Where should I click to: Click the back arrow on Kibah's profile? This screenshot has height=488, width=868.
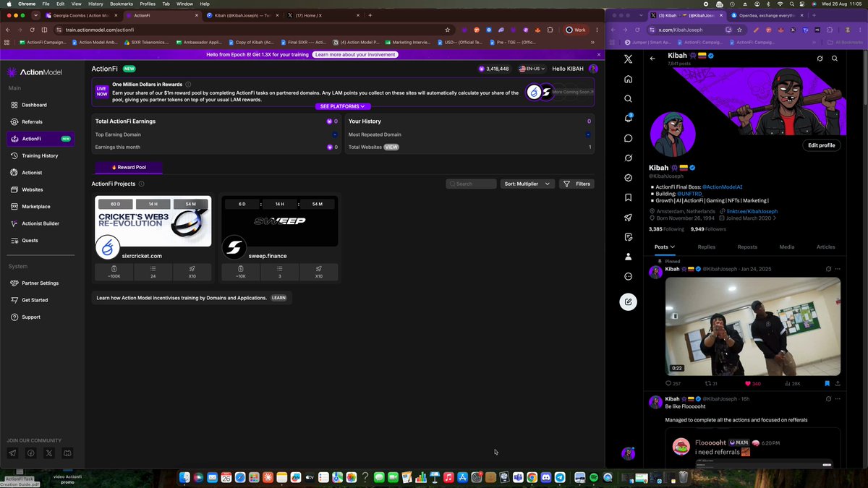[x=652, y=59]
